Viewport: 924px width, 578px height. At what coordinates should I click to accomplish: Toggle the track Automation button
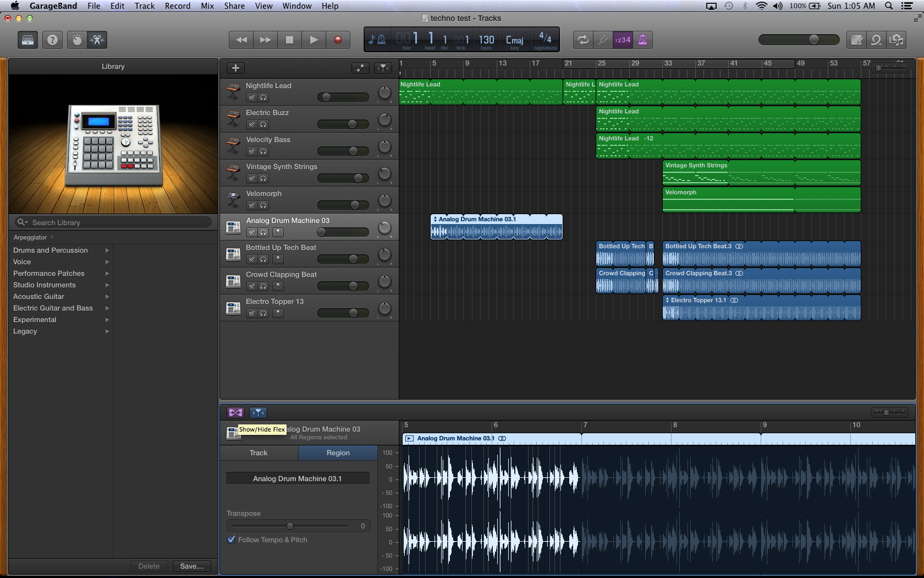pyautogui.click(x=360, y=68)
